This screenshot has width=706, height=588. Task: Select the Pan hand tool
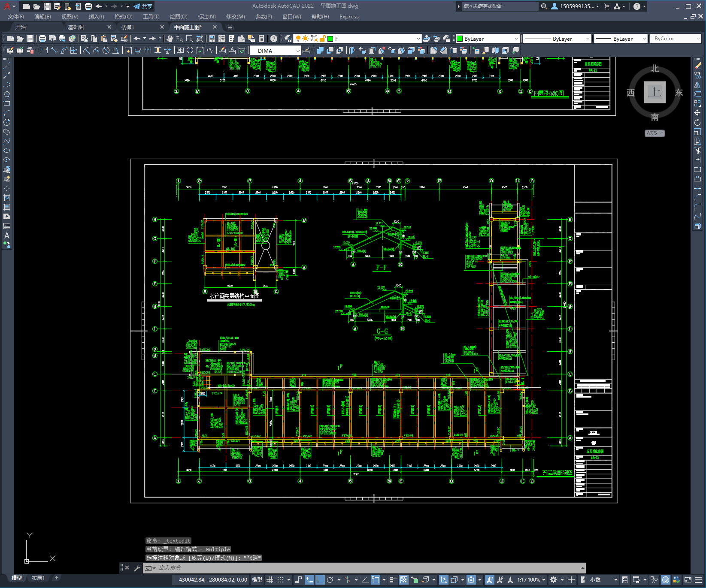170,39
